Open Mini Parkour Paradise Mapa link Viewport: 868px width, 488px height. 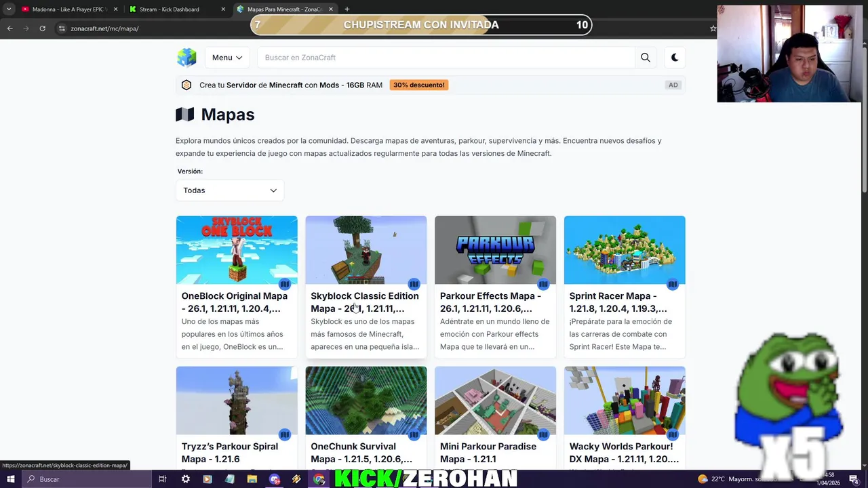click(x=488, y=453)
